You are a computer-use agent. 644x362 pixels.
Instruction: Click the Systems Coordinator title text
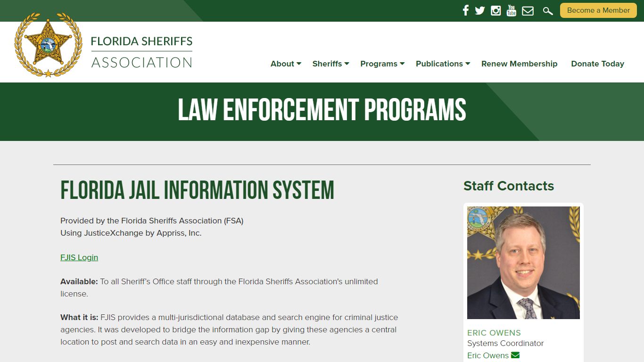(505, 343)
